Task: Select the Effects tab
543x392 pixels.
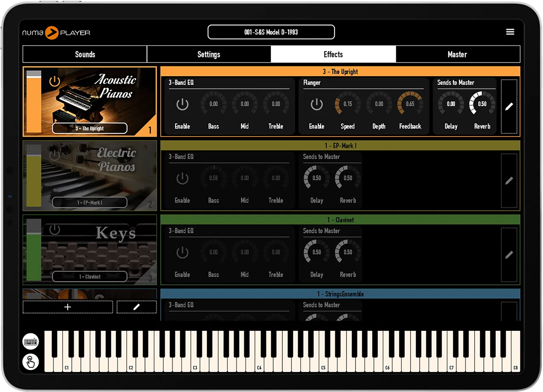Action: click(333, 54)
